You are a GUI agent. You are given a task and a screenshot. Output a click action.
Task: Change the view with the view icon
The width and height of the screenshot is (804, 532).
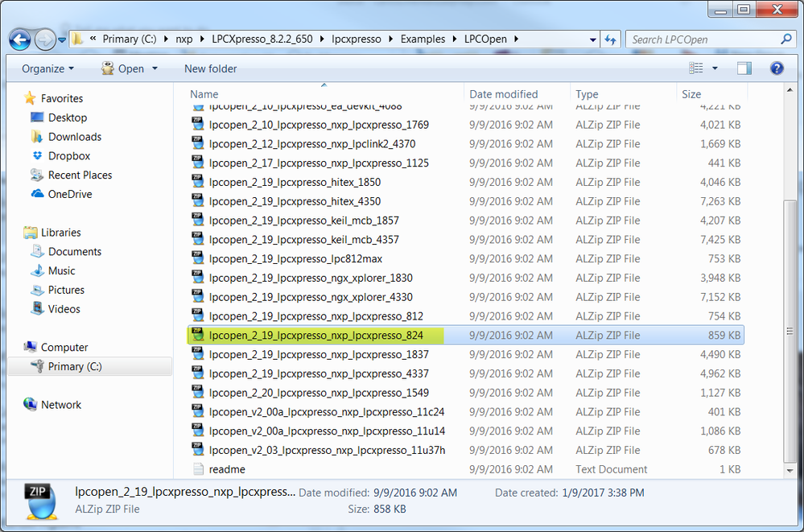click(696, 68)
